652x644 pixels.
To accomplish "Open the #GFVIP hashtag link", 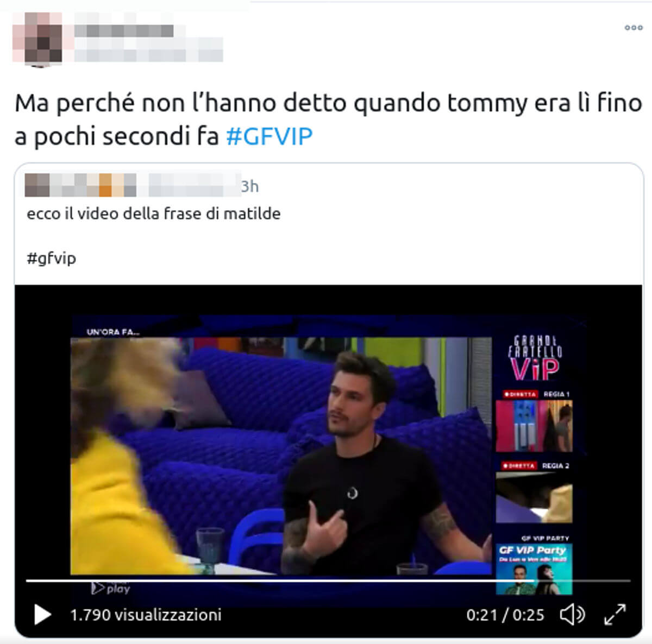I will point(269,136).
